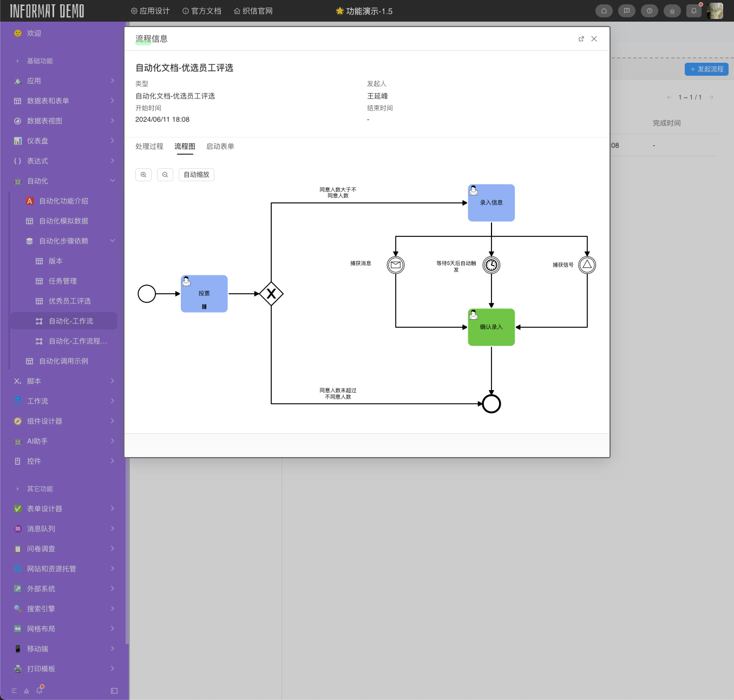Open 优秀员工评选 in sidebar
Image resolution: width=734 pixels, height=700 pixels.
click(70, 301)
